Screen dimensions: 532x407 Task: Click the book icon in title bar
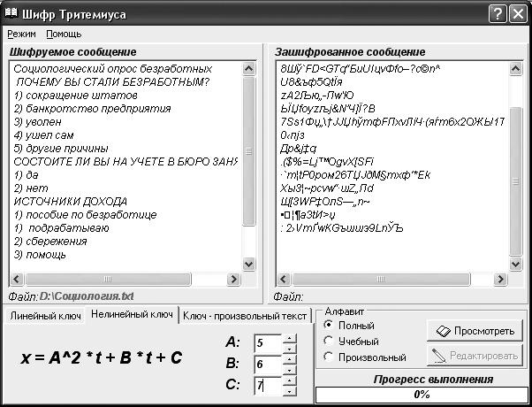11,13
